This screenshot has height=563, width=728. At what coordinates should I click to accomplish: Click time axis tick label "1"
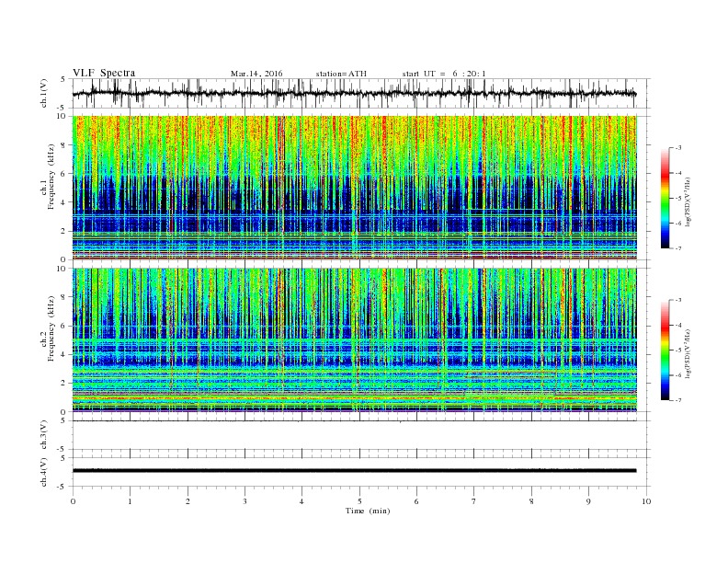(130, 501)
